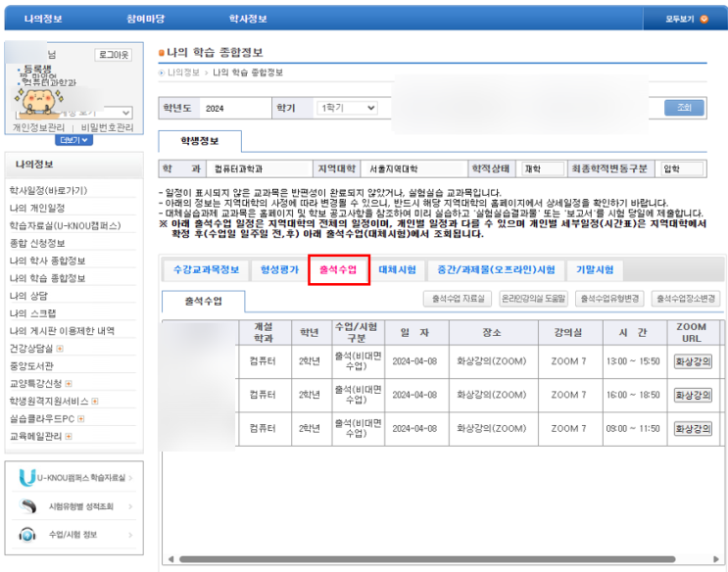Click the plus icon beside 실습클라우드PC
Image resolution: width=728 pixels, height=572 pixels.
click(81, 419)
